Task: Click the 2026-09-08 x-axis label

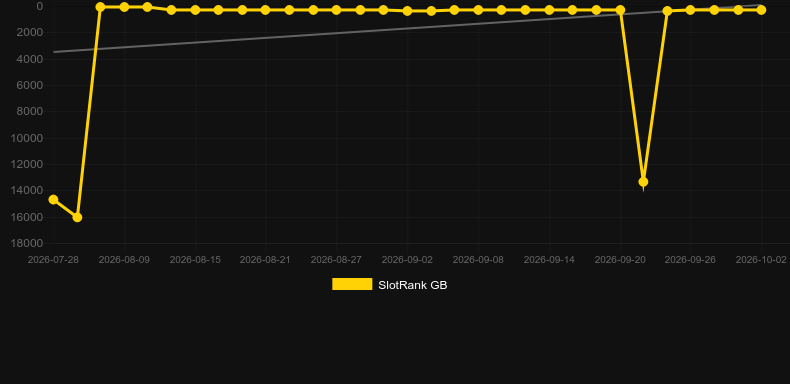Action: (x=478, y=260)
